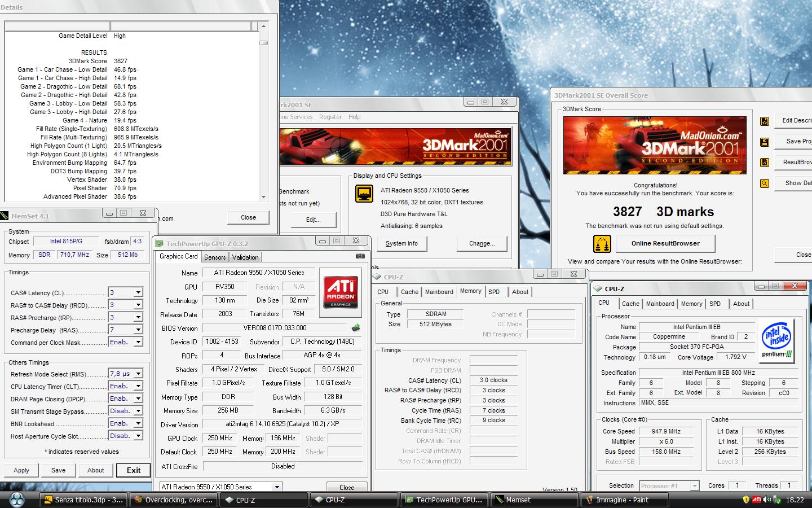Viewport: 812px width, 508px height.
Task: Click the Show Details magnifier icon
Action: click(764, 183)
